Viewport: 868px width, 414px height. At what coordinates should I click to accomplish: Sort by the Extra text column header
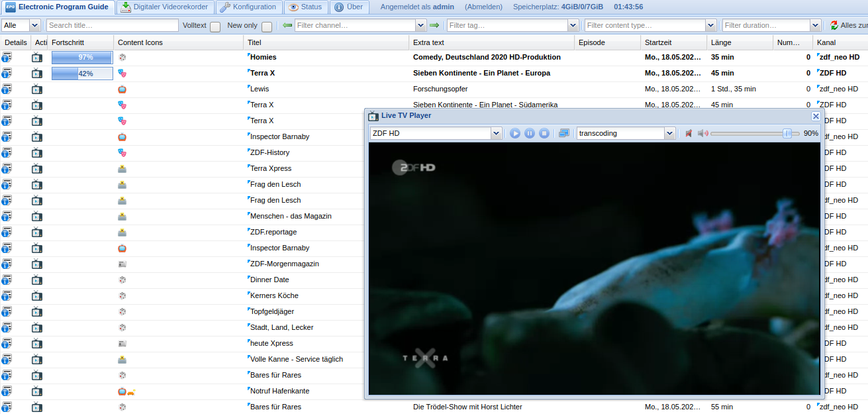pos(492,42)
